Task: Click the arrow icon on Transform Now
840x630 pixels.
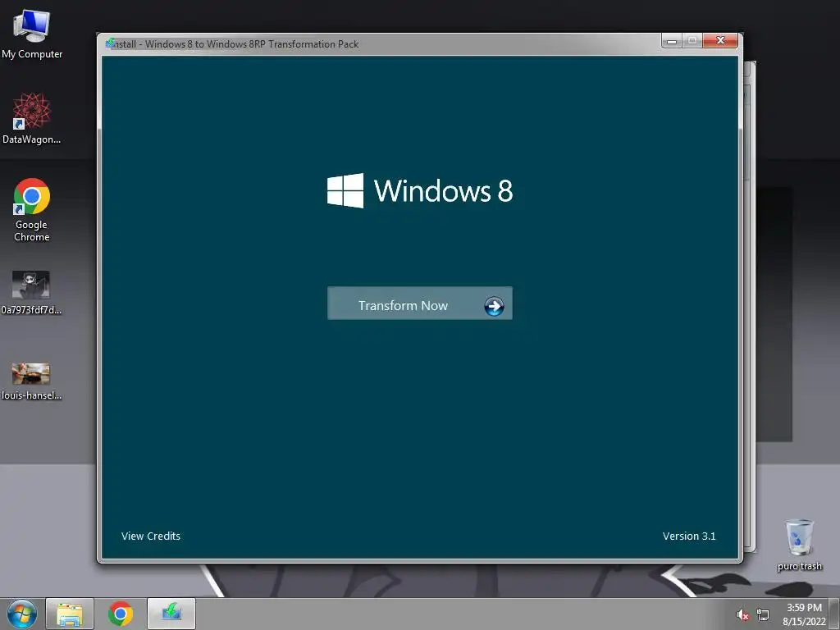Action: pyautogui.click(x=494, y=307)
